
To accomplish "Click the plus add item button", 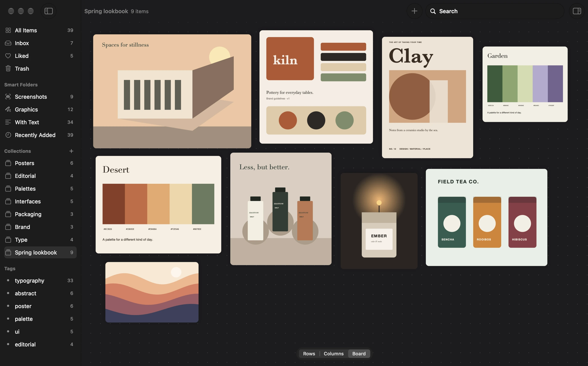I will tap(414, 11).
